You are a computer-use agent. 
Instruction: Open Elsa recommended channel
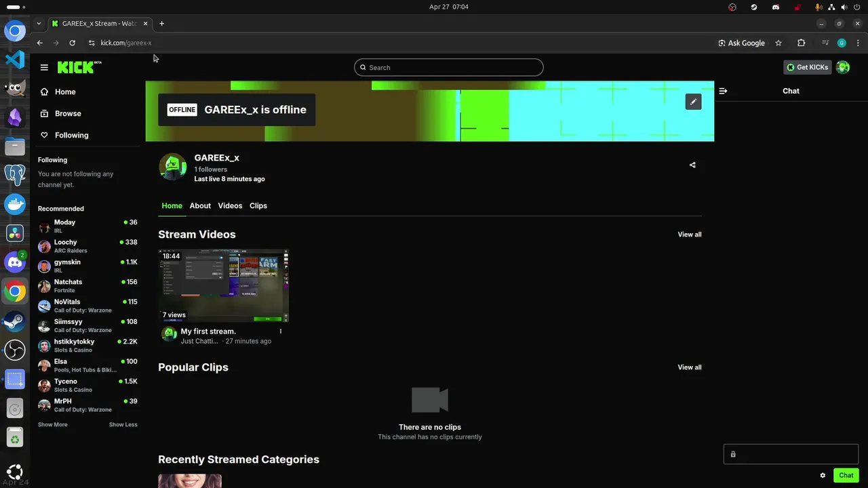point(87,365)
